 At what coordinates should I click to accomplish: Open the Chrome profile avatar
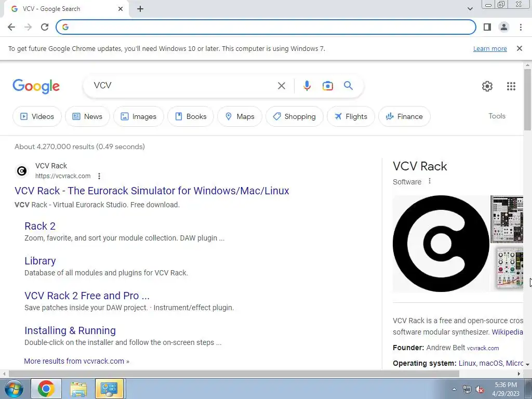pyautogui.click(x=504, y=27)
